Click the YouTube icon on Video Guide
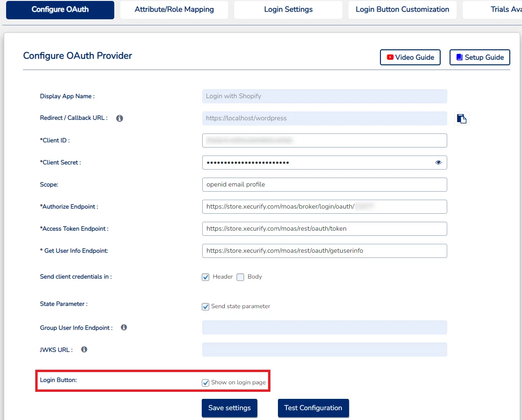This screenshot has width=522, height=420. pyautogui.click(x=390, y=57)
